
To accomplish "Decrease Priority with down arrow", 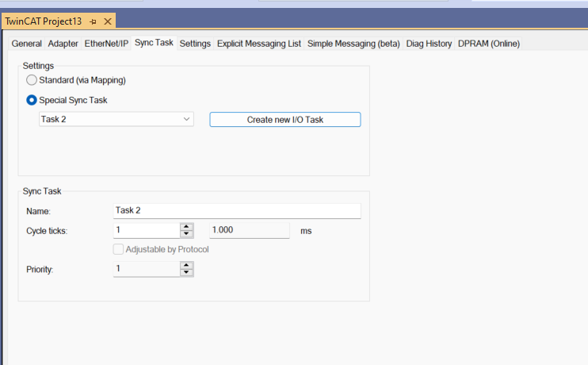I will (186, 273).
